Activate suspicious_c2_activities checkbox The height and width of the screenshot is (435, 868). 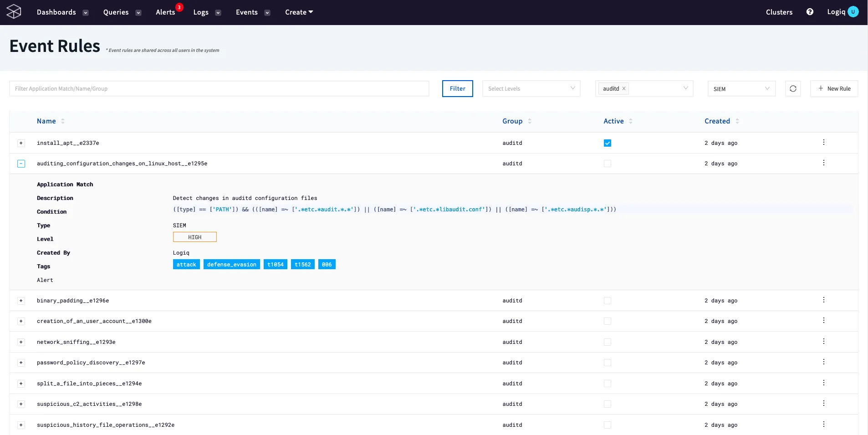(608, 404)
